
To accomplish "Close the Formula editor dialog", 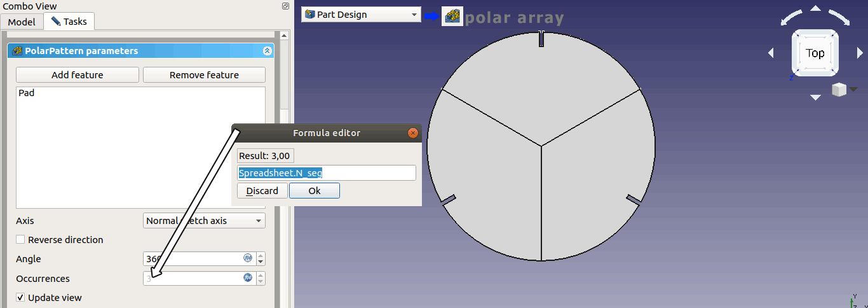I will [x=413, y=133].
